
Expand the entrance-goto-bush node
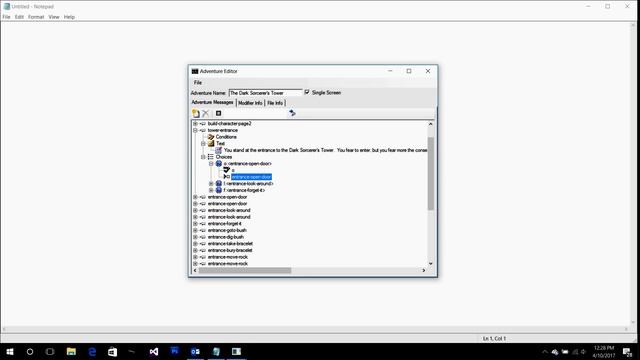coord(195,230)
